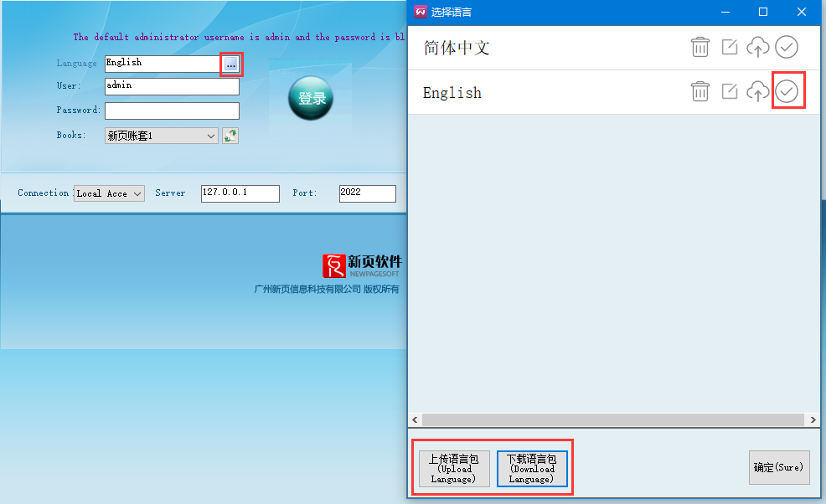The width and height of the screenshot is (826, 504).
Task: Confirm with the 确定(Sure) button
Action: point(779,467)
